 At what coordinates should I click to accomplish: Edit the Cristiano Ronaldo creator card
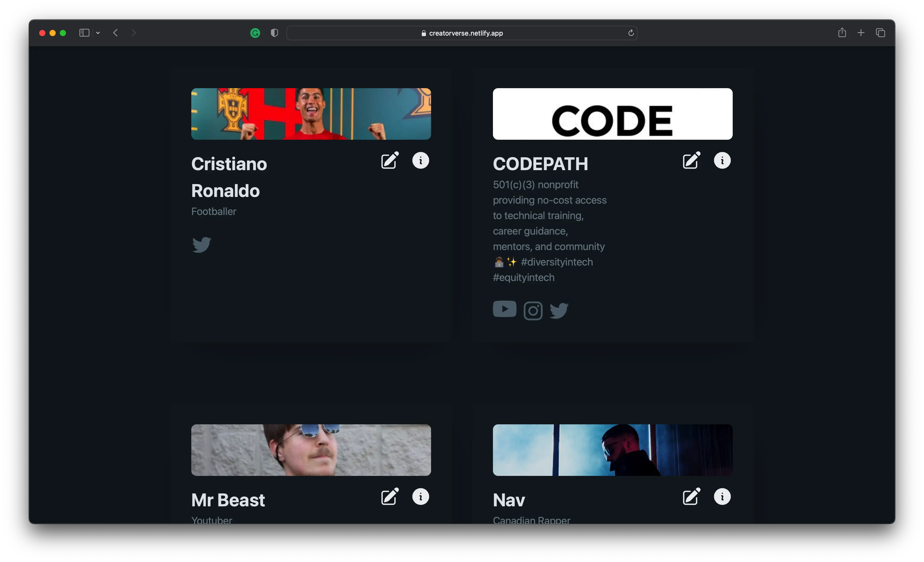[390, 160]
